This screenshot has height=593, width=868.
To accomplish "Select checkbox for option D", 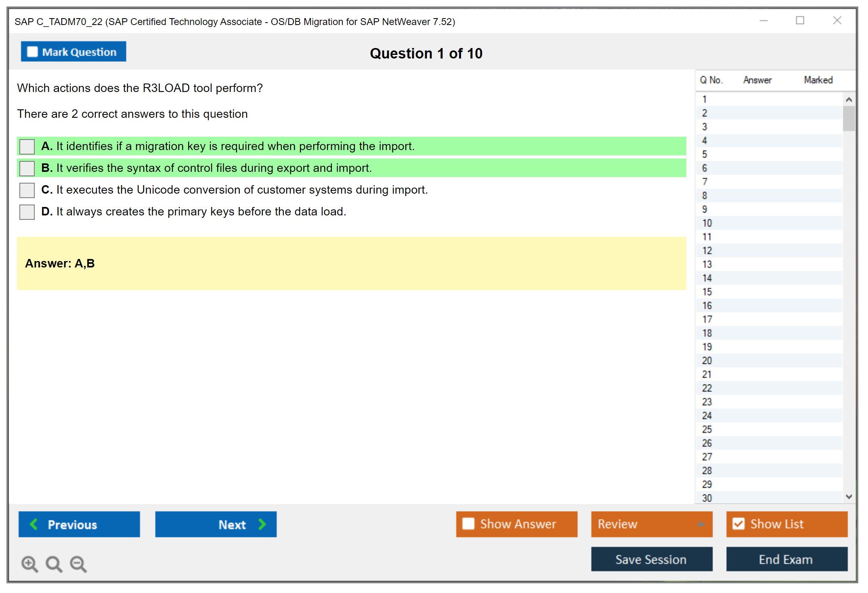I will [27, 212].
